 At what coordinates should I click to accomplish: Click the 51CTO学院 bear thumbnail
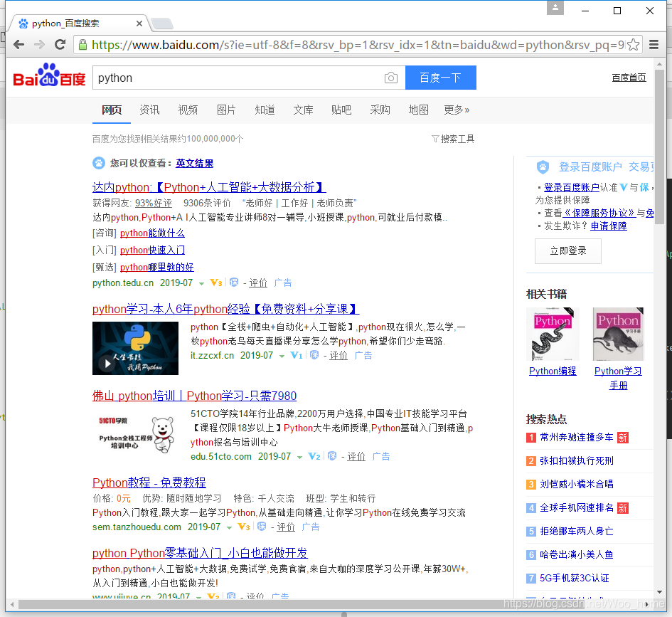coord(135,434)
